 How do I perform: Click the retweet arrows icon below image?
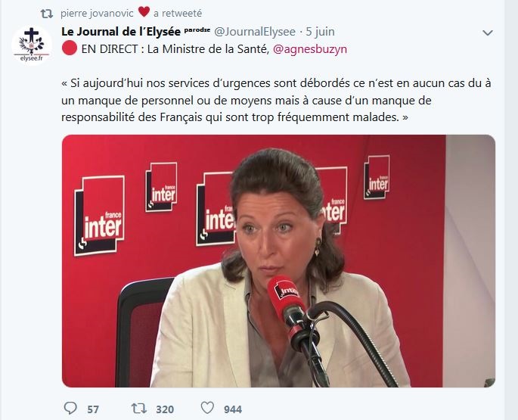[138, 409]
